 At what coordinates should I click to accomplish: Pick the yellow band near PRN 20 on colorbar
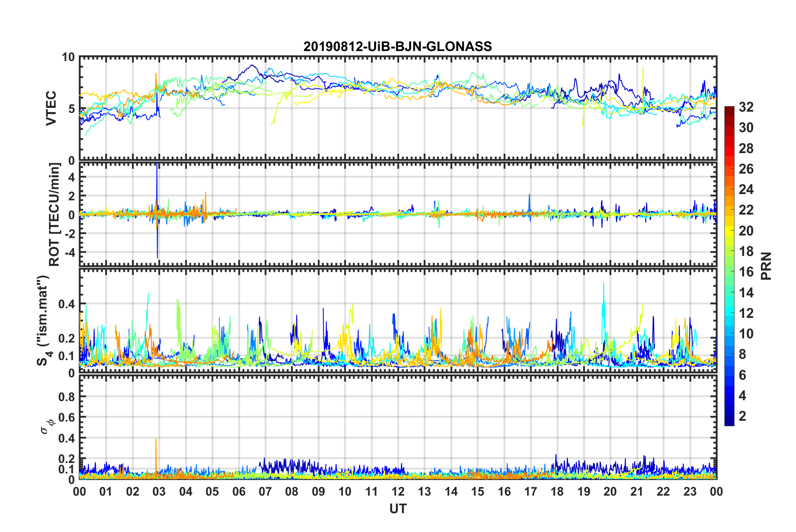tap(729, 231)
